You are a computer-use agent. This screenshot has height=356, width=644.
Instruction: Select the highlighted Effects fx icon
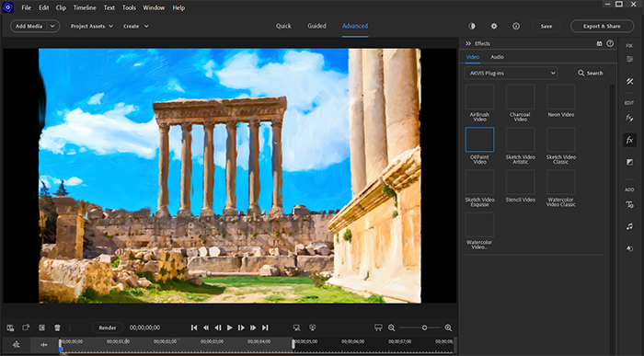pyautogui.click(x=629, y=140)
